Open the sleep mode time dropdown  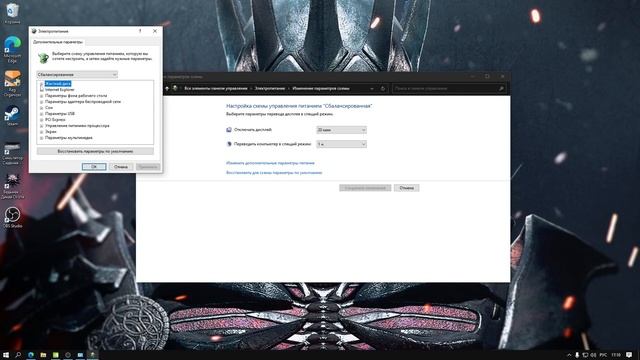342,144
